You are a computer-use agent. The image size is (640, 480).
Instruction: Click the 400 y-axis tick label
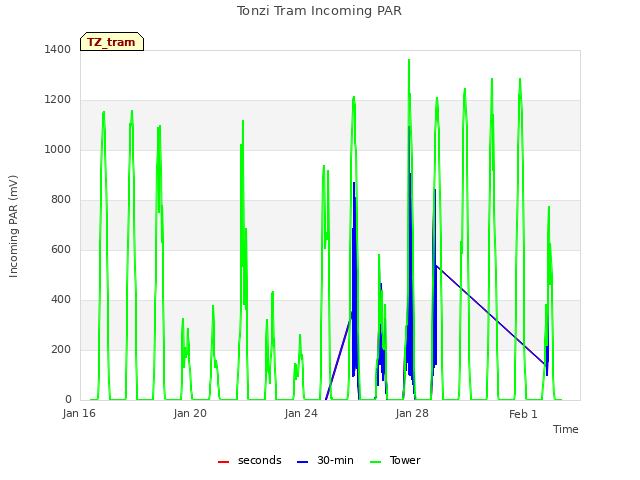61,300
